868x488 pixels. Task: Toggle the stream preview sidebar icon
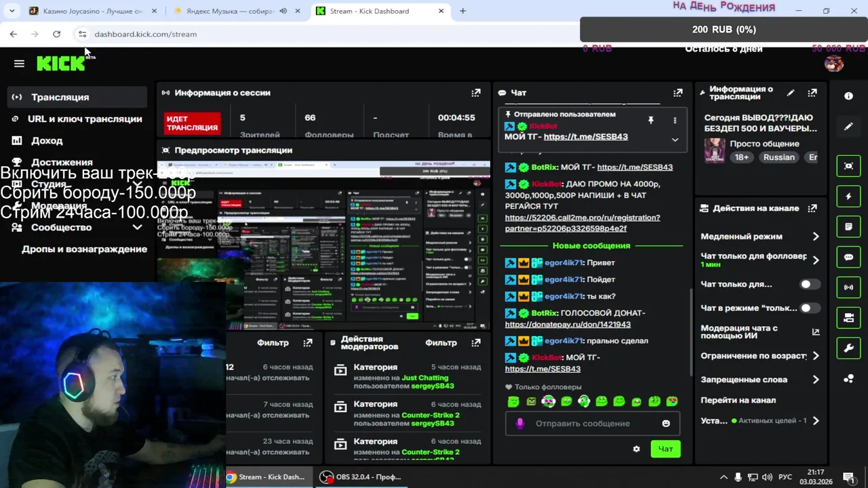848,166
